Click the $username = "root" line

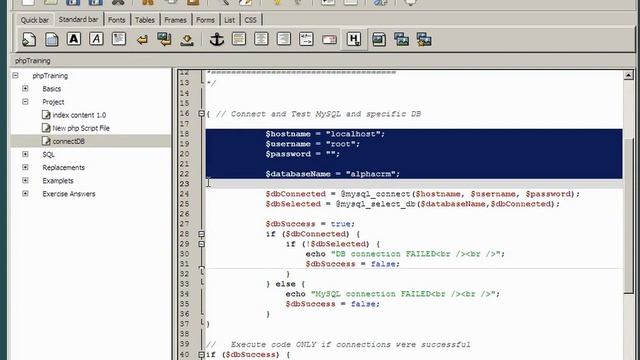tap(312, 144)
